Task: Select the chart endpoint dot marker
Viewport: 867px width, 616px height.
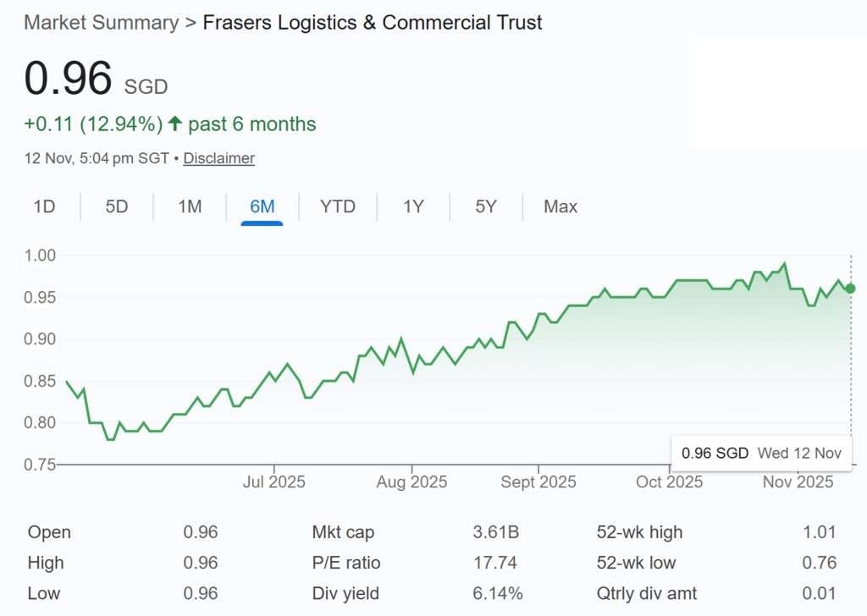Action: [x=849, y=289]
